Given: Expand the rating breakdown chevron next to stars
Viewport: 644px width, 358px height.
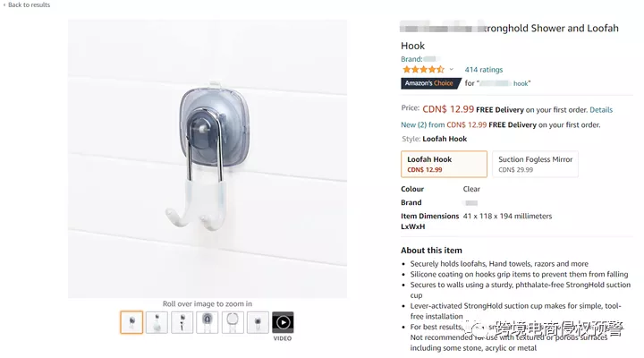Looking at the screenshot, I should (x=451, y=70).
